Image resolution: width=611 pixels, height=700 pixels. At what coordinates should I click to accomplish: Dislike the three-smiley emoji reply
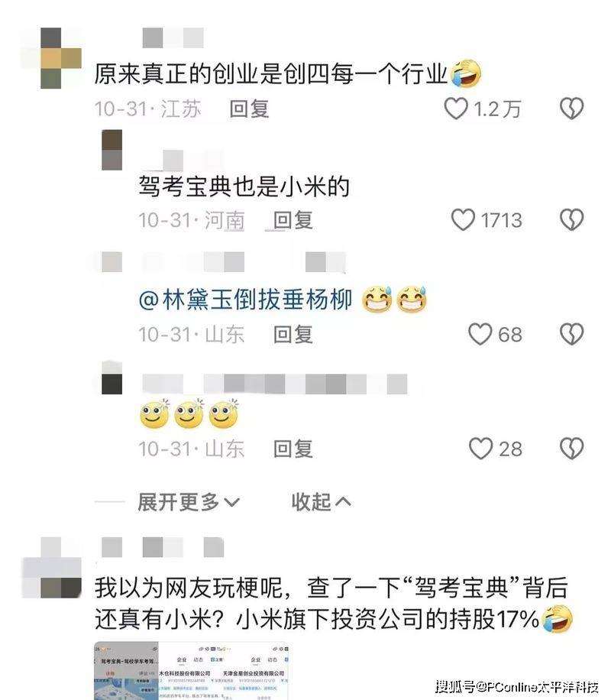pyautogui.click(x=572, y=449)
